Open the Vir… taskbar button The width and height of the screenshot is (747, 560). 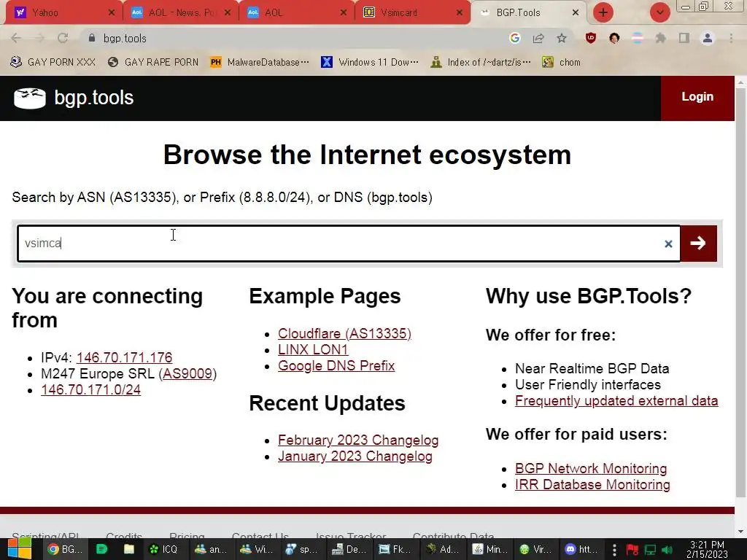[x=535, y=550]
